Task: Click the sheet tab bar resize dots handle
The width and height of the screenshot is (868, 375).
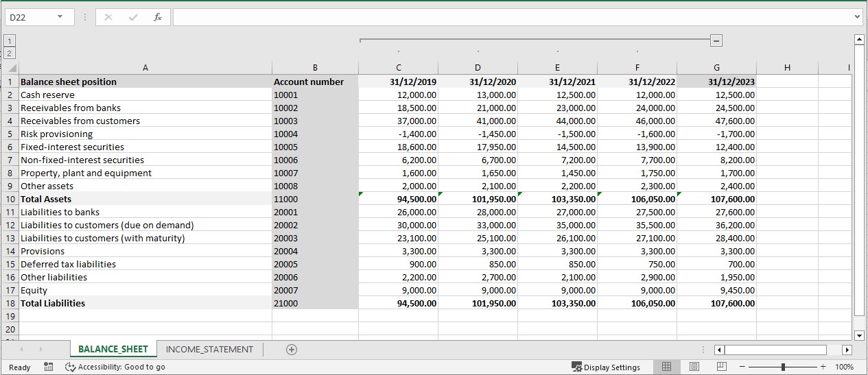Action: pyautogui.click(x=703, y=350)
